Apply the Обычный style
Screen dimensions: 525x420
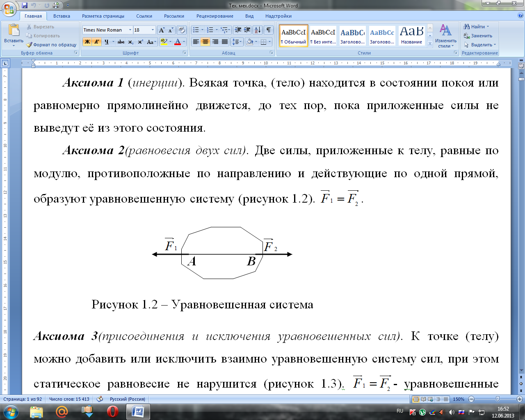294,36
